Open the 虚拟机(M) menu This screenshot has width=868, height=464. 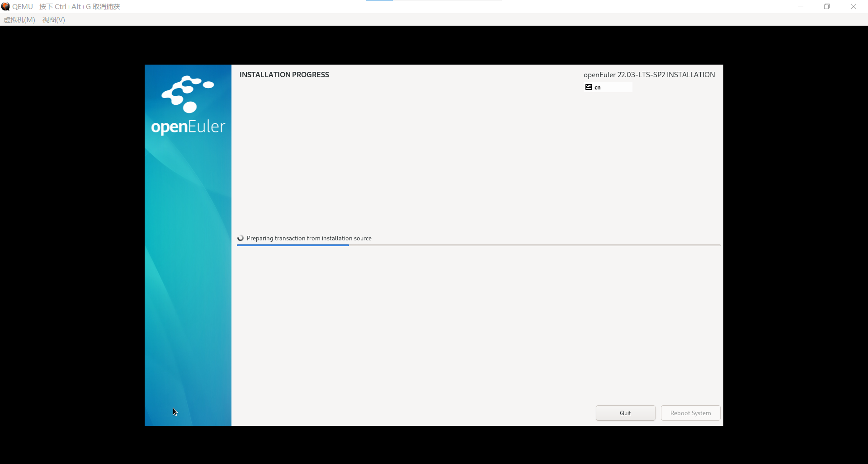pyautogui.click(x=19, y=19)
